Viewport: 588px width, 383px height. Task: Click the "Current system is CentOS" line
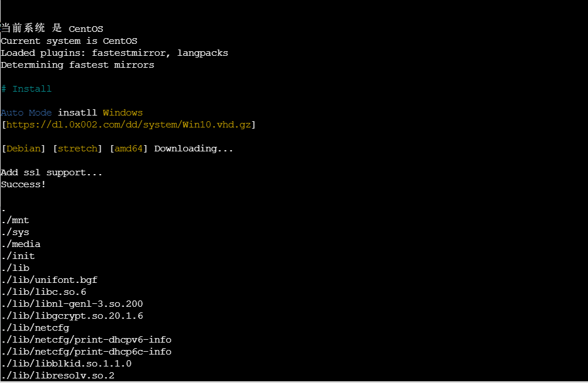coord(69,41)
